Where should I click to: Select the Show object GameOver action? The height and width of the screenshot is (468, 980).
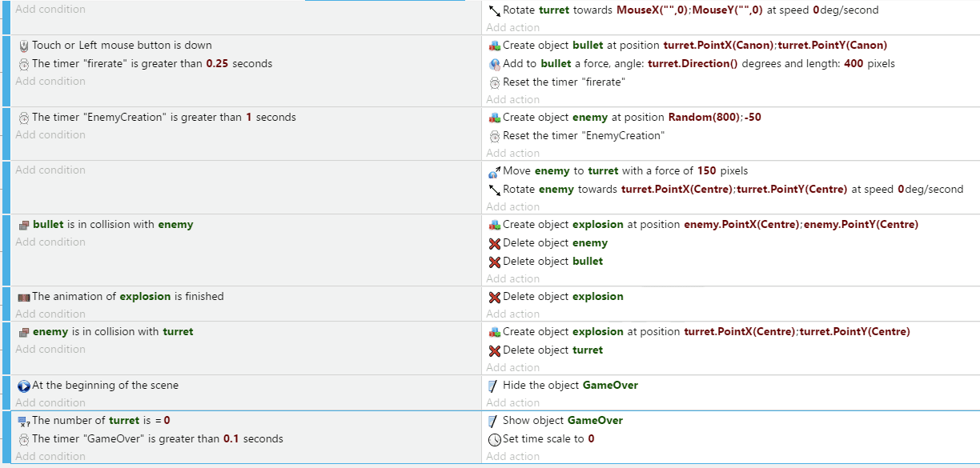click(562, 421)
